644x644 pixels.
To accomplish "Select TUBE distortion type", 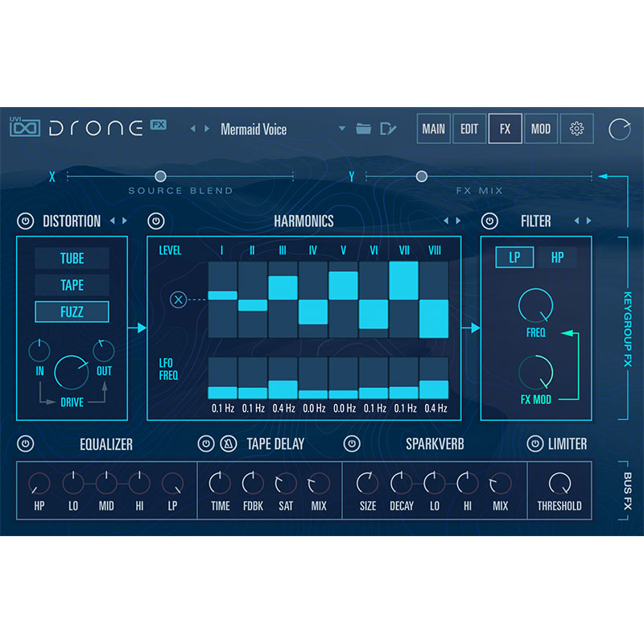I will coord(72,258).
